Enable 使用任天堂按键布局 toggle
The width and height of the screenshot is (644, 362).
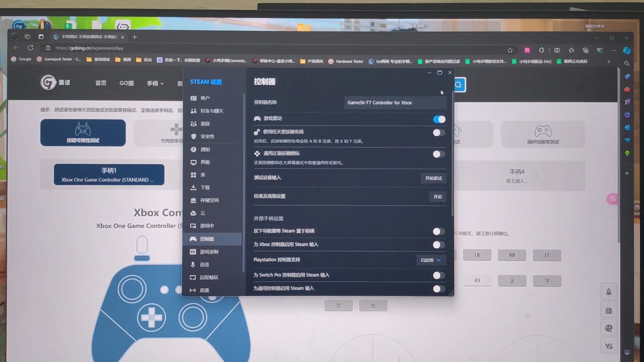pos(439,133)
